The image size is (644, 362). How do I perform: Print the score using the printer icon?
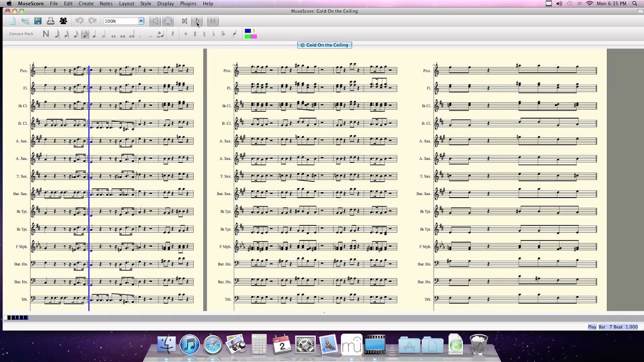pyautogui.click(x=50, y=21)
